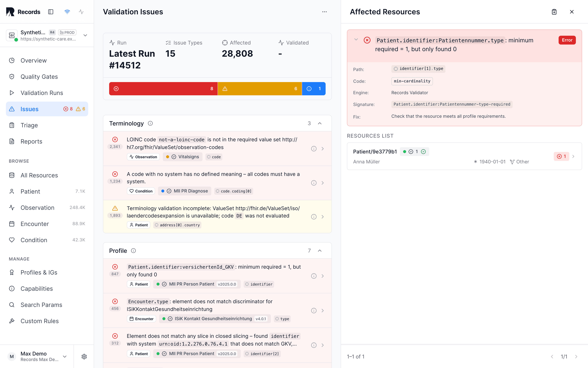Image resolution: width=588 pixels, height=368 pixels.
Task: Click the Terminology info icon
Action: coord(150,123)
